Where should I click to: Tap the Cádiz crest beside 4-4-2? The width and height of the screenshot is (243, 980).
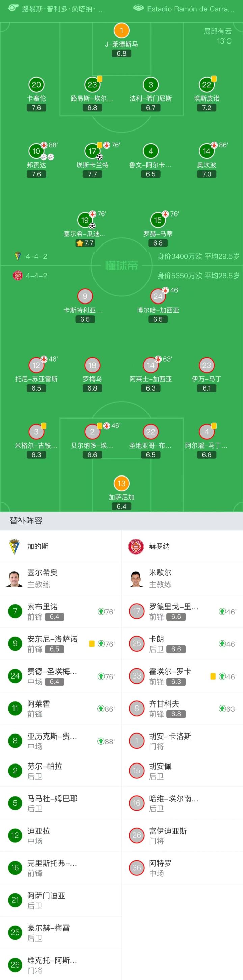[x=17, y=256]
